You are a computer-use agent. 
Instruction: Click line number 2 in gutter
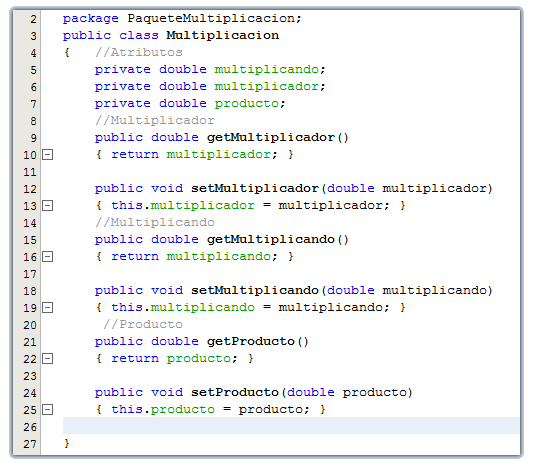click(x=33, y=19)
